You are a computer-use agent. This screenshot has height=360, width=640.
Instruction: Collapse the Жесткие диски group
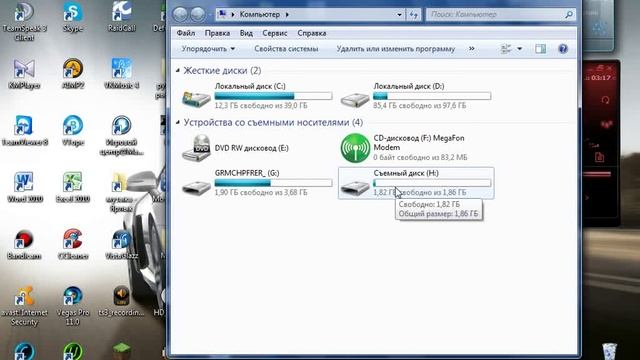click(x=178, y=71)
